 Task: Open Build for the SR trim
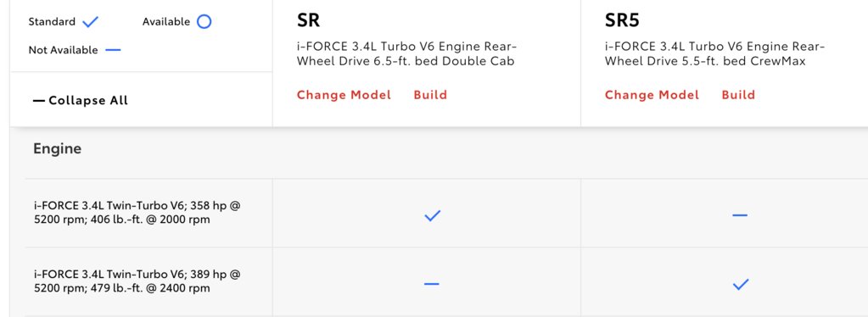point(430,95)
